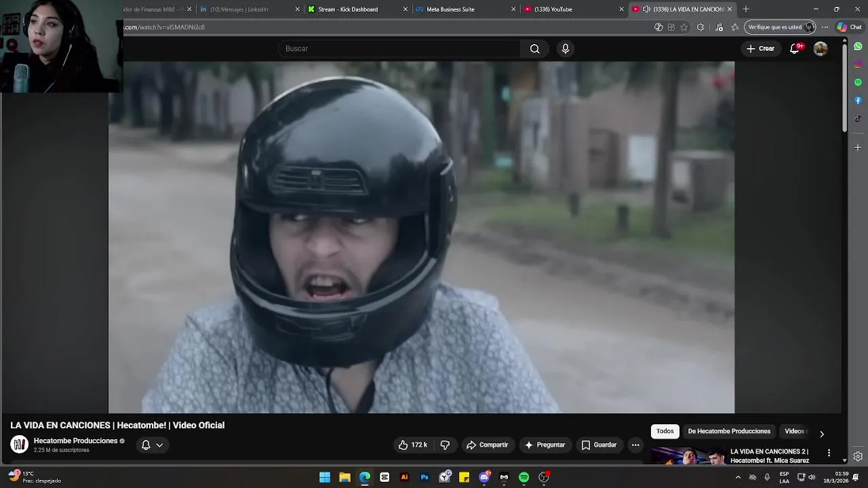Open TikTok in the Edge sidebar
This screenshot has width=868, height=488.
point(858,119)
